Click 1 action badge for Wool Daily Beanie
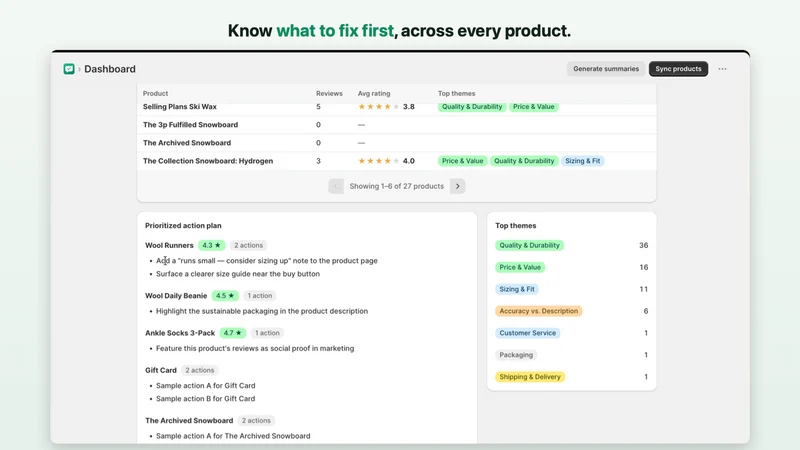Image resolution: width=800 pixels, height=450 pixels. click(x=260, y=296)
